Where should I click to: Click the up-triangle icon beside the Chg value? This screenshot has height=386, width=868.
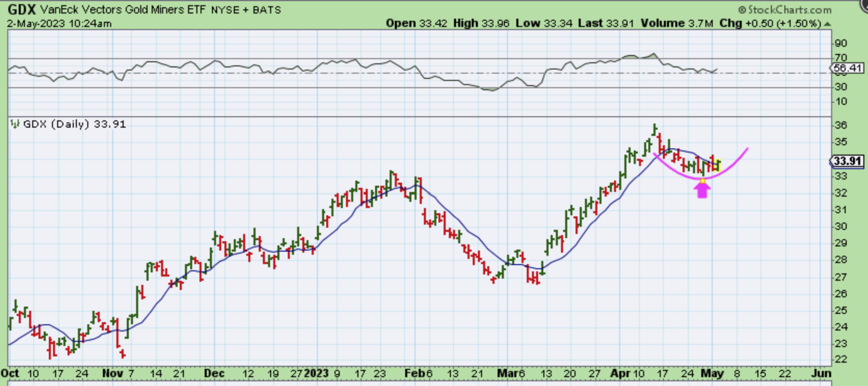827,24
